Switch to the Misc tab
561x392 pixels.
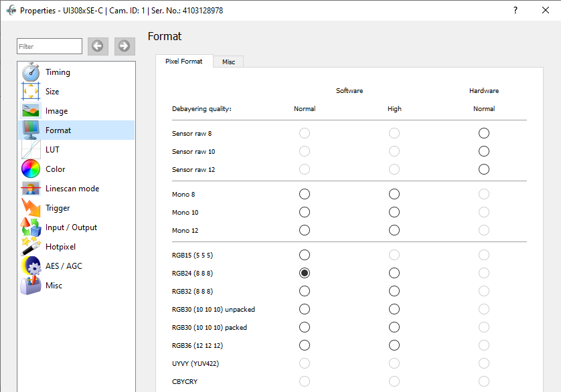tap(229, 62)
